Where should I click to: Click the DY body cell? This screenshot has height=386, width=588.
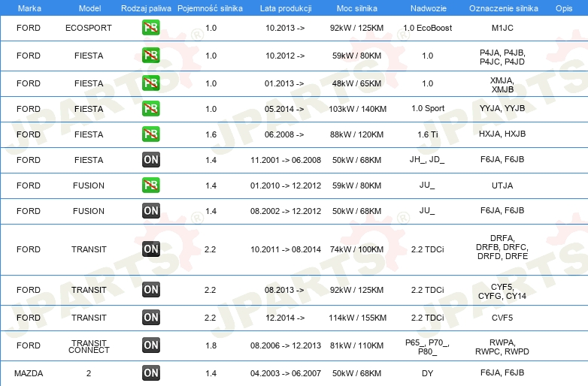[x=428, y=373]
